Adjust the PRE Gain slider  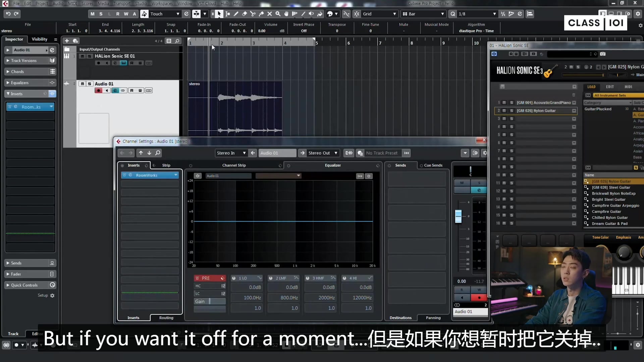click(x=210, y=301)
